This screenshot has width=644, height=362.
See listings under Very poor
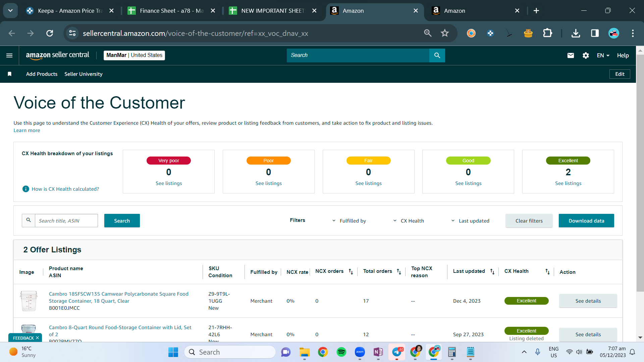169,183
